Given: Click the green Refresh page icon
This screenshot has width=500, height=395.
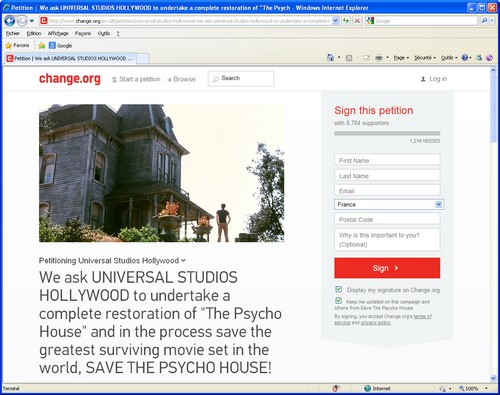Looking at the screenshot, I should click(346, 21).
